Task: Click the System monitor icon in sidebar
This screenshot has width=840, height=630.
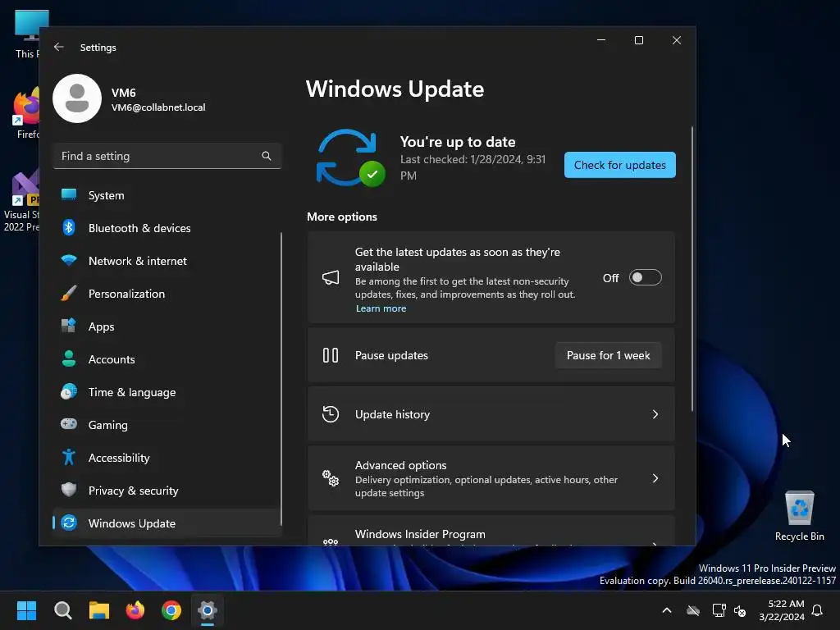Action: 69,194
